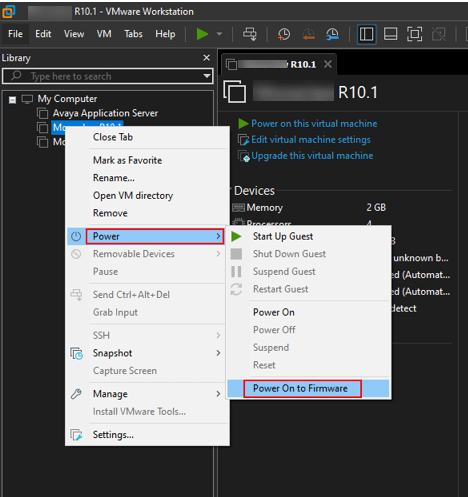Select Avaya Application Server VM

[x=105, y=113]
